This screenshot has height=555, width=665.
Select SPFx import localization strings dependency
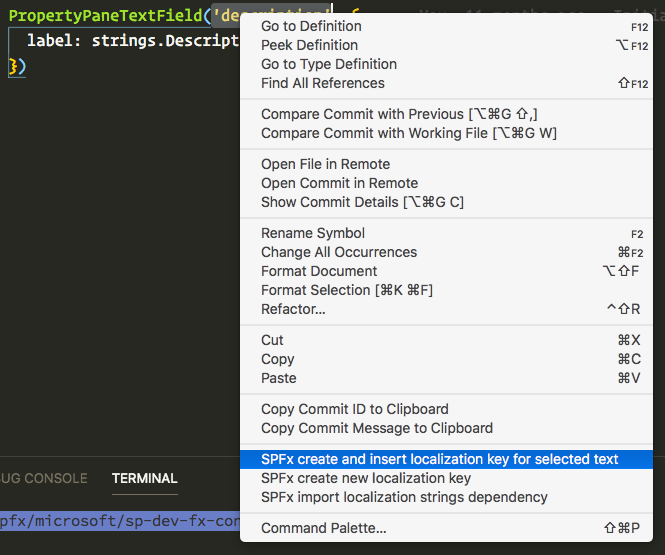(446, 497)
